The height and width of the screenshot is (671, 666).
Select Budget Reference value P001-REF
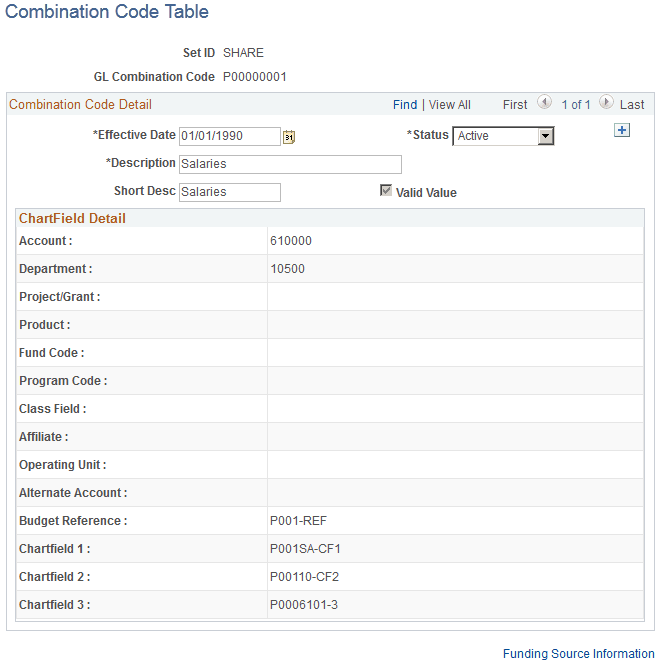[298, 521]
